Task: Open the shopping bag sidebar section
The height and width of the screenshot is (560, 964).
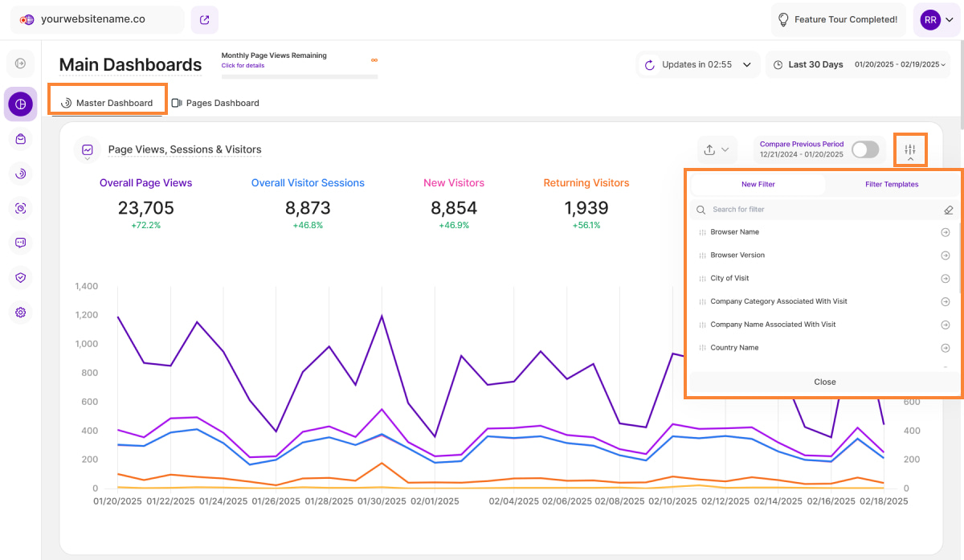Action: (21, 139)
